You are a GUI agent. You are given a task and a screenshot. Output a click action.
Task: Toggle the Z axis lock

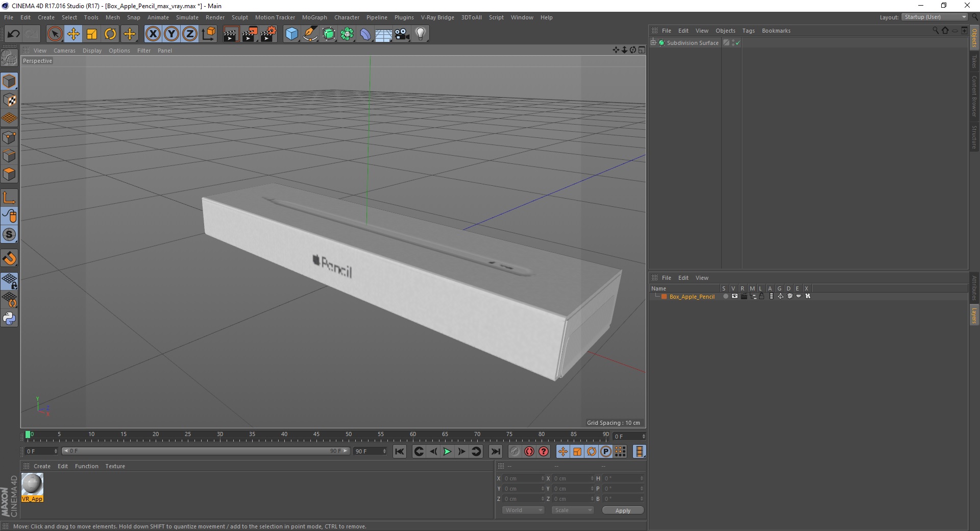[x=190, y=34]
